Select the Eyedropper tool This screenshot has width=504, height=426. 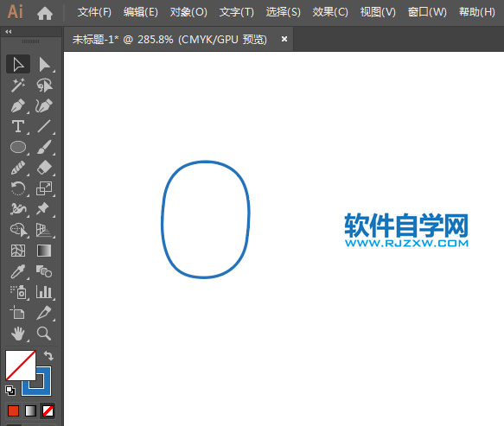click(18, 271)
